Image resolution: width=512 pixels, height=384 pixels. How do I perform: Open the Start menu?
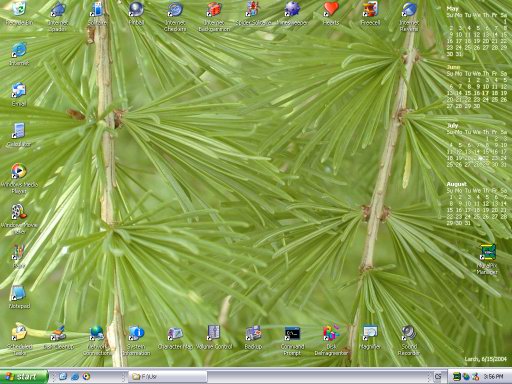tap(23, 377)
